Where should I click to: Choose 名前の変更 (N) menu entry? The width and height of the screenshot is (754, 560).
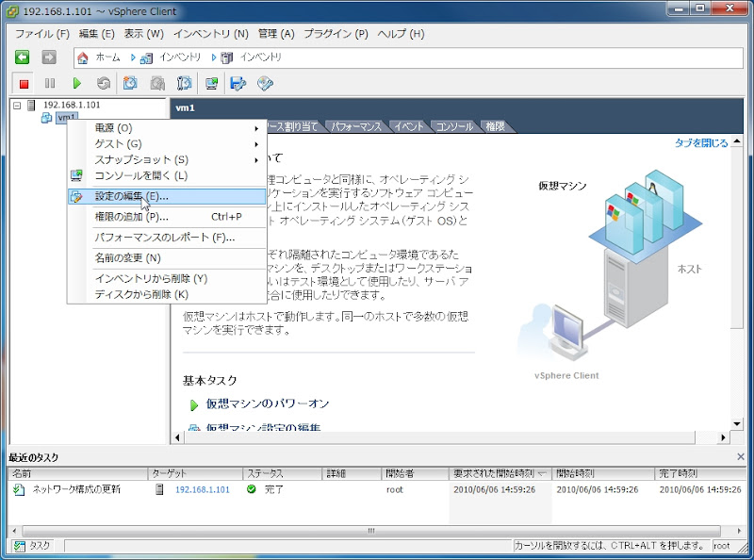pyautogui.click(x=167, y=258)
